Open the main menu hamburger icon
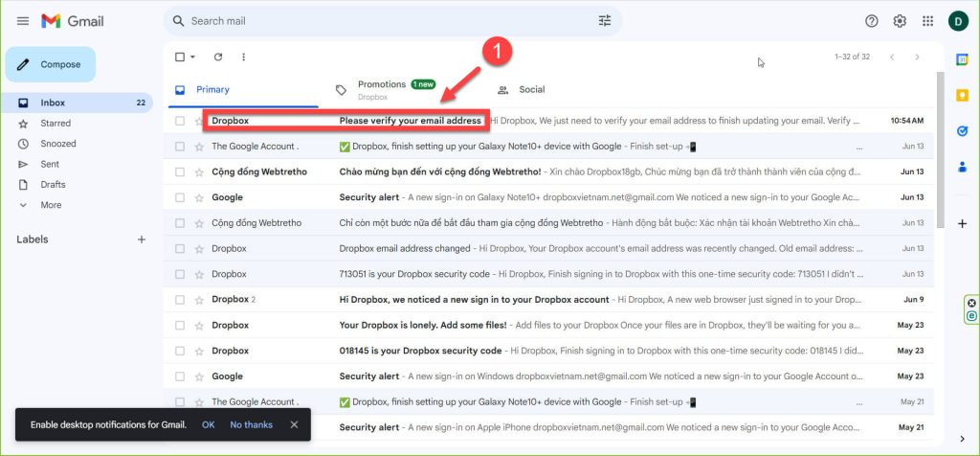980x456 pixels. (x=23, y=21)
